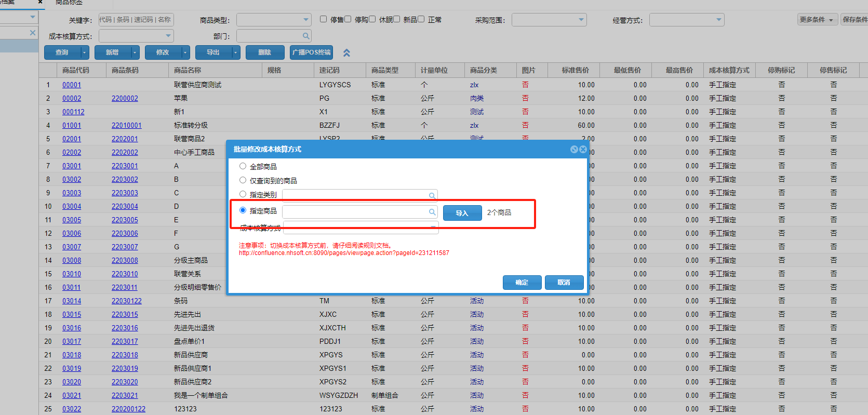The width and height of the screenshot is (868, 415).
Task: Click the icon left of the dialog close button
Action: (574, 149)
